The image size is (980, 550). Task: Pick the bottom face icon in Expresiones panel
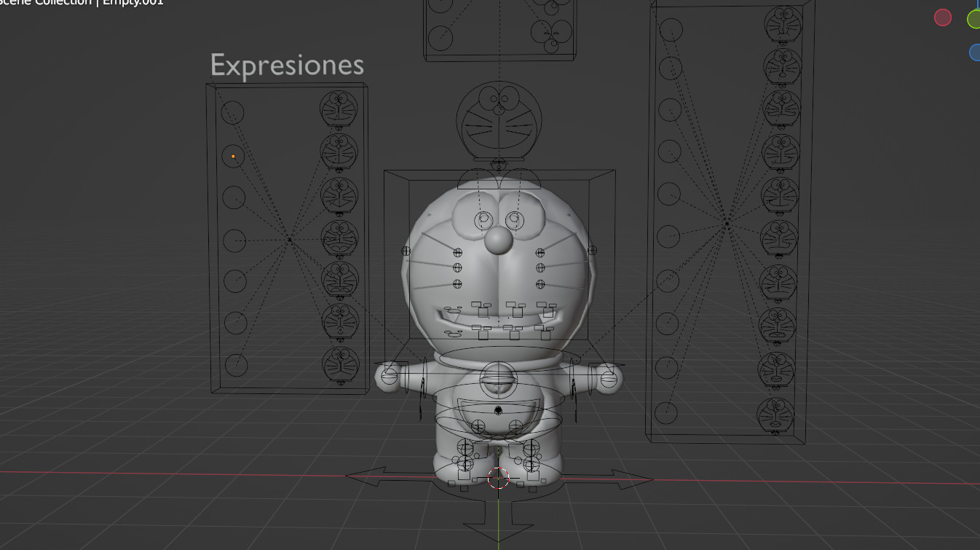coord(341,364)
